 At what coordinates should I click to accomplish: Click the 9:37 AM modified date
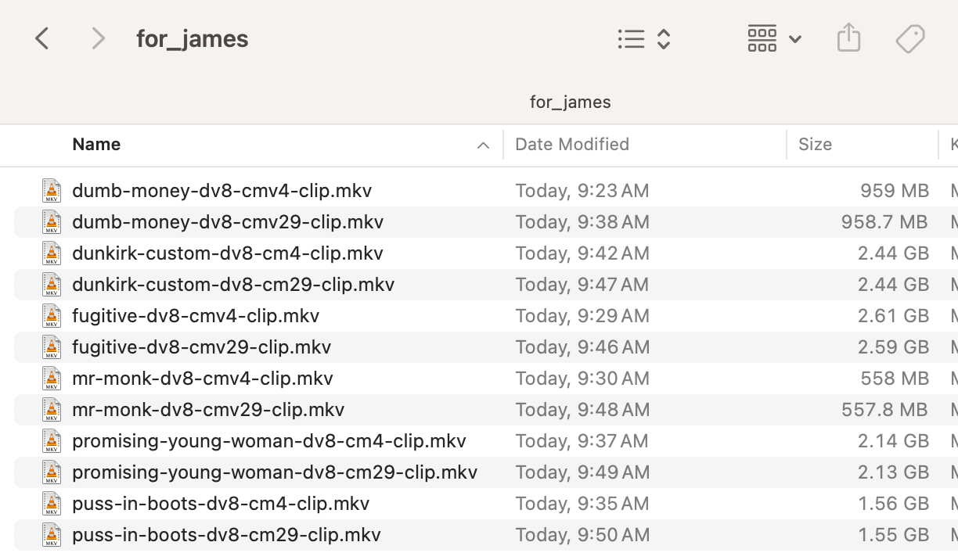click(582, 440)
